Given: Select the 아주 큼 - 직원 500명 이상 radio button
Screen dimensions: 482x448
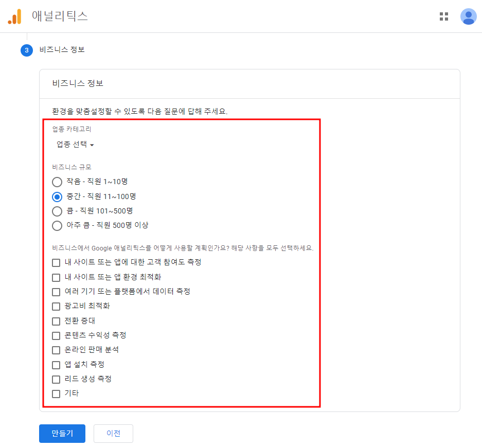Looking at the screenshot, I should 57,225.
